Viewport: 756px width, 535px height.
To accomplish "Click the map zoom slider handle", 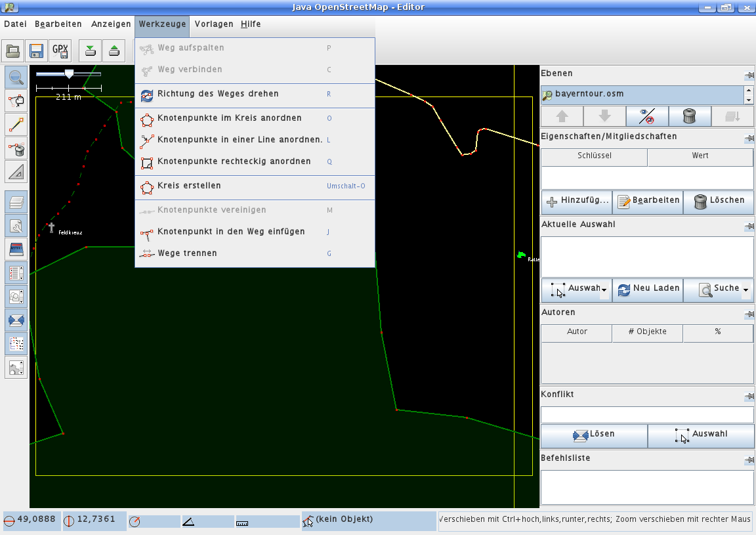I will click(x=69, y=74).
